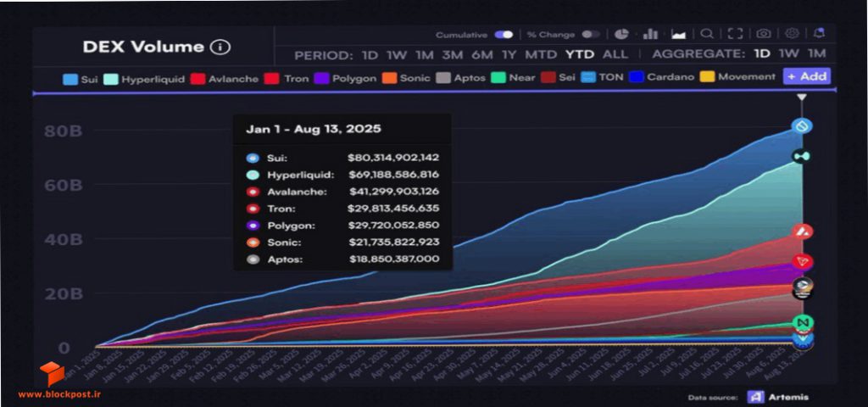Click the Aptos value $18,850,387,000
The width and height of the screenshot is (868, 407).
point(394,259)
